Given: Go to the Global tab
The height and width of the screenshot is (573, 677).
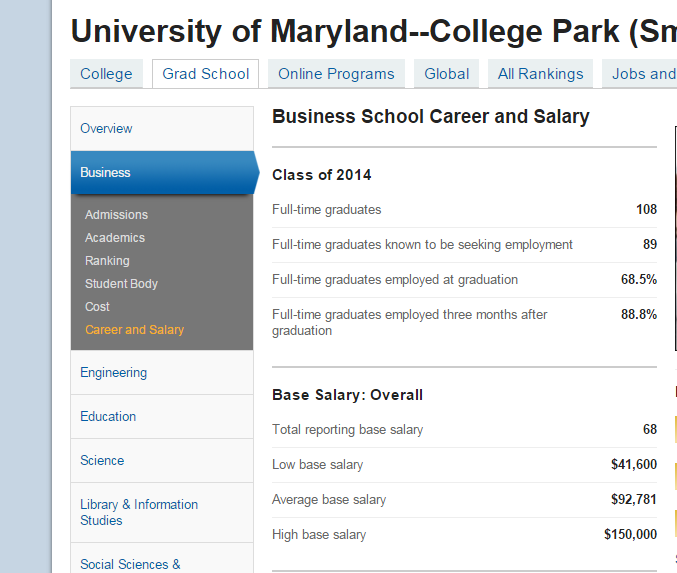Looking at the screenshot, I should [446, 74].
